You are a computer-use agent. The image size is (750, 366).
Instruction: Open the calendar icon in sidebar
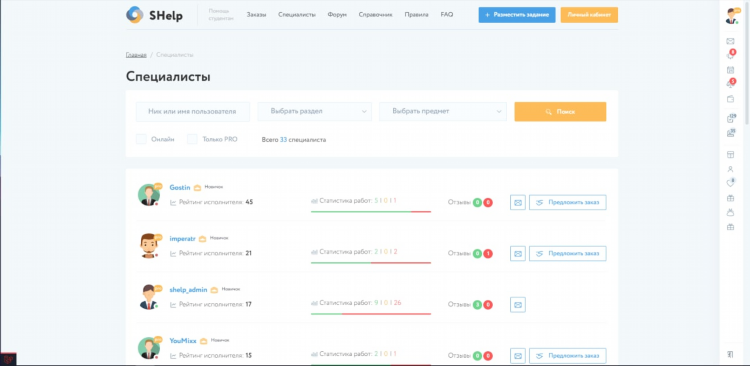730,70
